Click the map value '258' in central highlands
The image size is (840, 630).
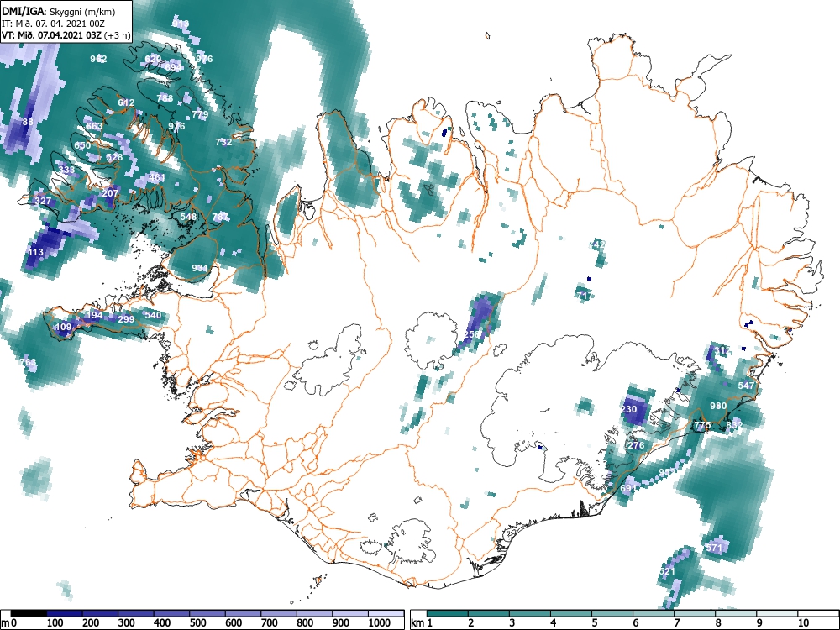[472, 334]
